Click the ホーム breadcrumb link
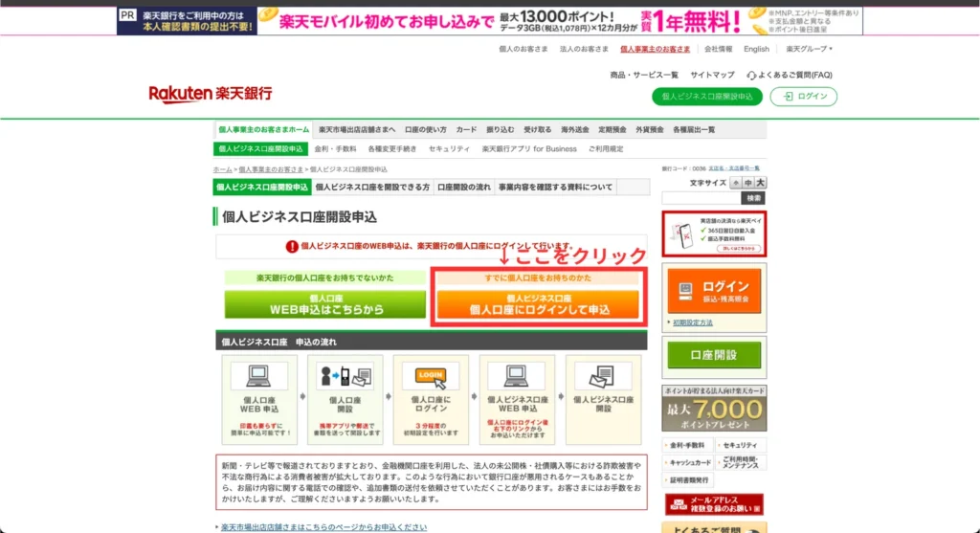This screenshot has width=980, height=533. [x=222, y=169]
